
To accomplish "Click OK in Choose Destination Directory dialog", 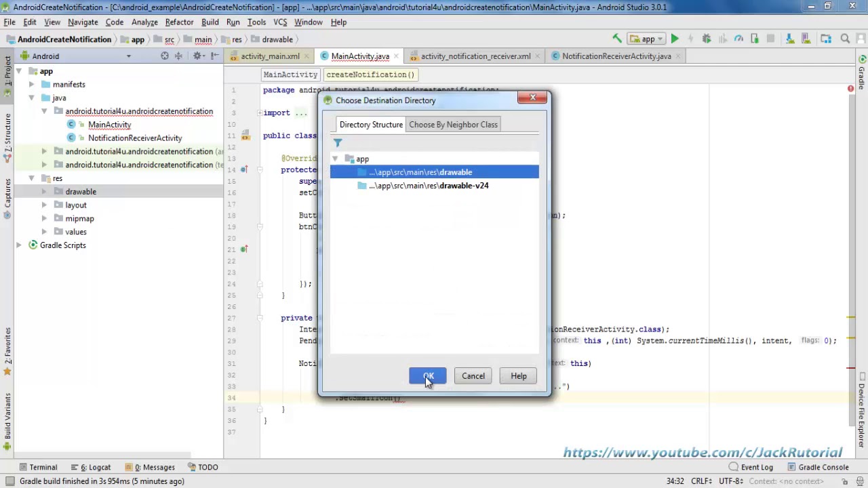I will [x=428, y=376].
